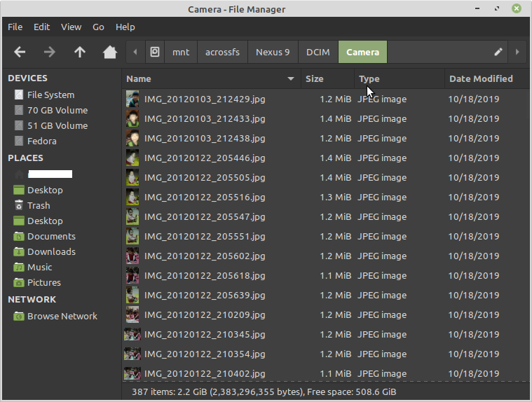
Task: Open Browse Network in the sidebar
Action: tap(62, 317)
